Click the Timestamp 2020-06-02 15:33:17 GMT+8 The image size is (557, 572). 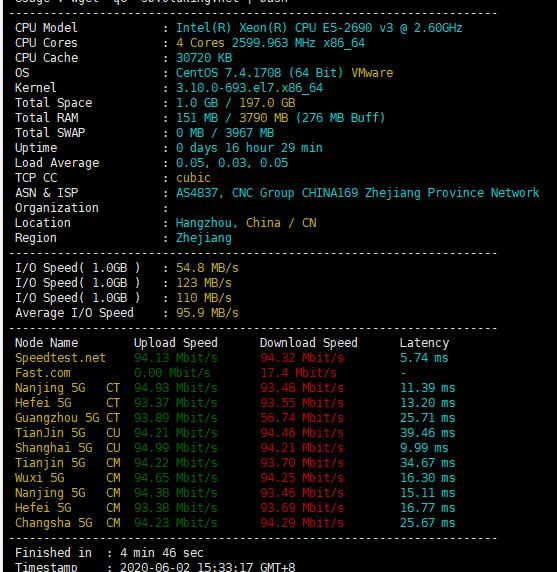pos(208,567)
